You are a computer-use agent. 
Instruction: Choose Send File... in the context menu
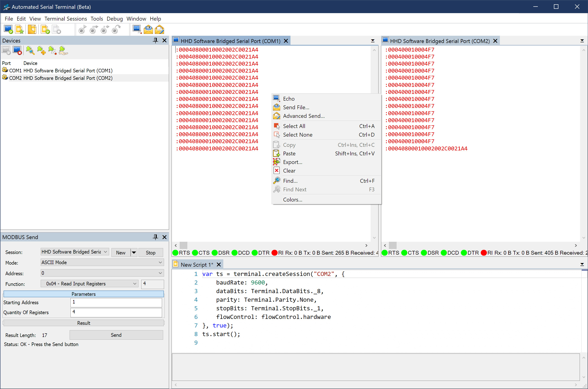click(327, 107)
